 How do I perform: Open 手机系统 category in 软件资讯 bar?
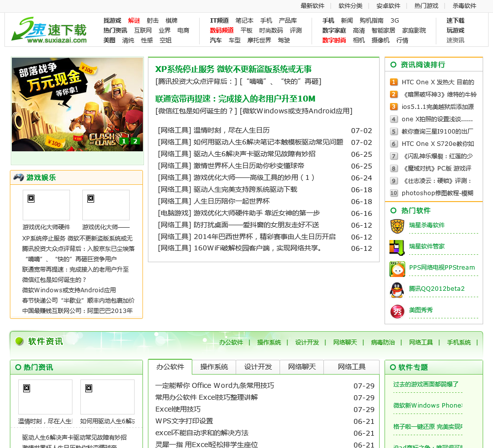(458, 343)
